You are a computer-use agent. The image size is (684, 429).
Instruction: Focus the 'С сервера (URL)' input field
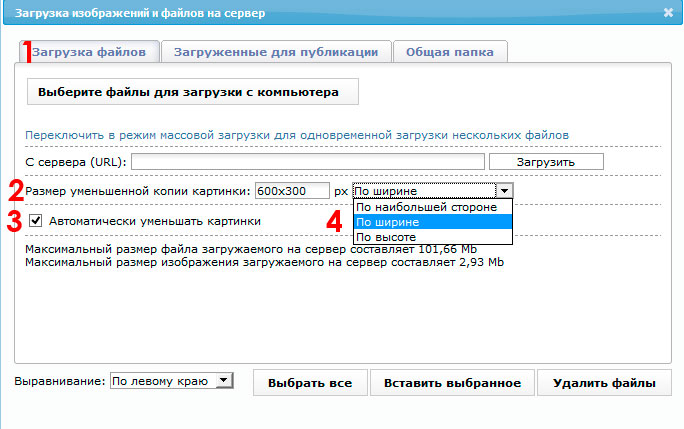pyautogui.click(x=307, y=161)
